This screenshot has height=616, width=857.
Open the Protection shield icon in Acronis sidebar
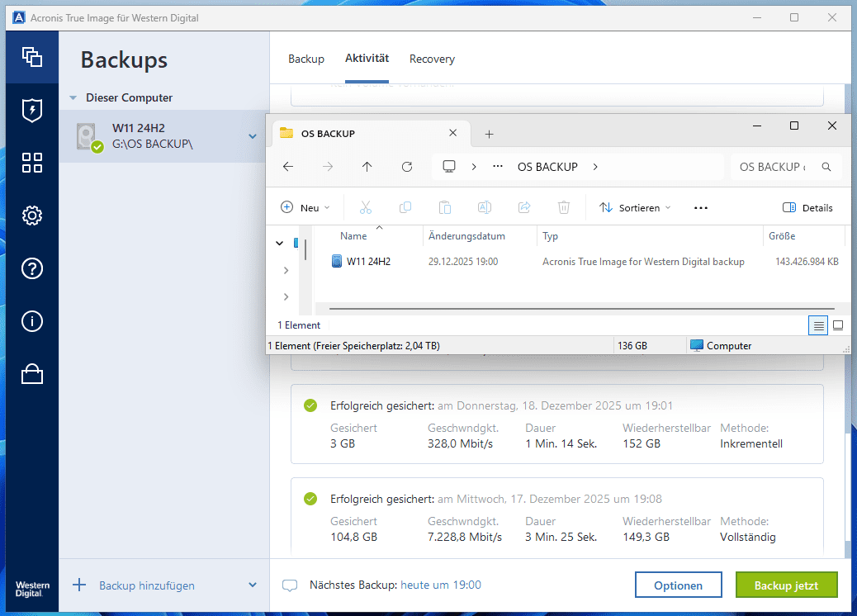click(31, 110)
